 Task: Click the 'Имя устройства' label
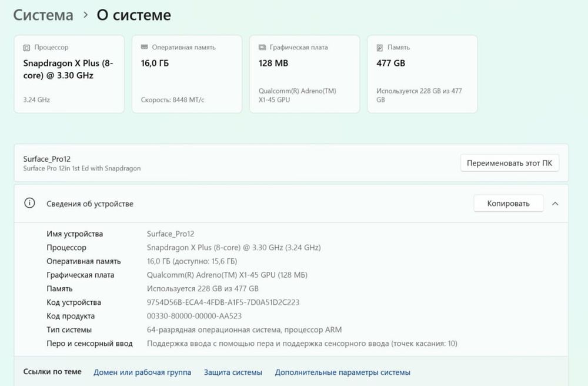pyautogui.click(x=75, y=234)
